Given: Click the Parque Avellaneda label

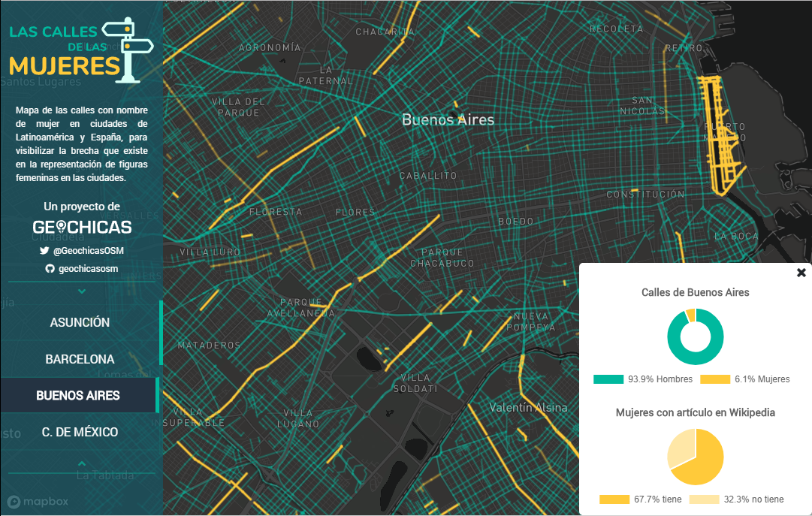Looking at the screenshot, I should pos(301,308).
